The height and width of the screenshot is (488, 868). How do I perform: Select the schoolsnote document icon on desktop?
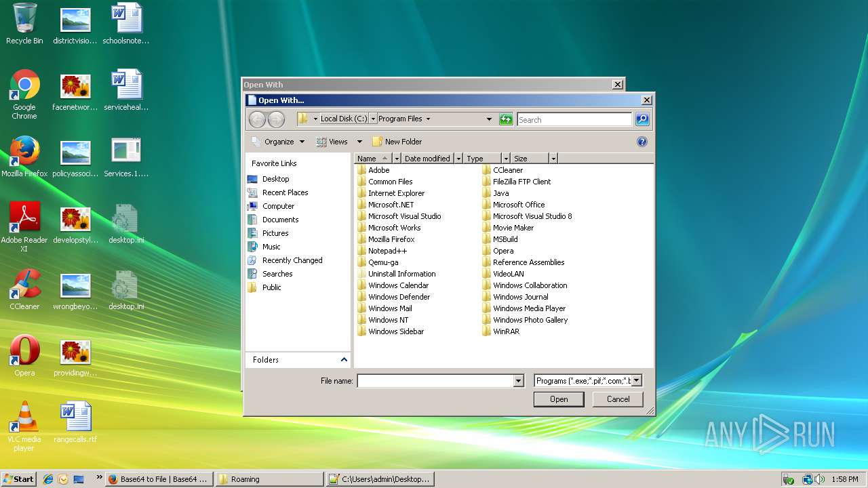(x=126, y=24)
